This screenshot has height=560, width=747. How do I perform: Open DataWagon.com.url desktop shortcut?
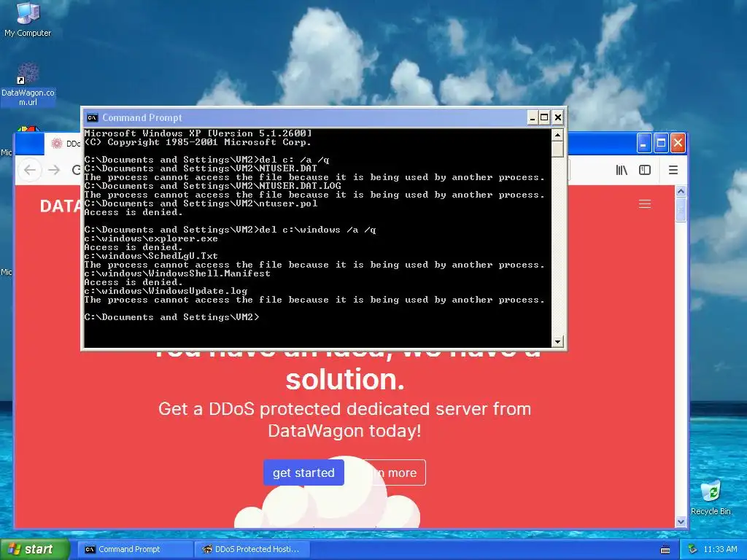tap(28, 85)
